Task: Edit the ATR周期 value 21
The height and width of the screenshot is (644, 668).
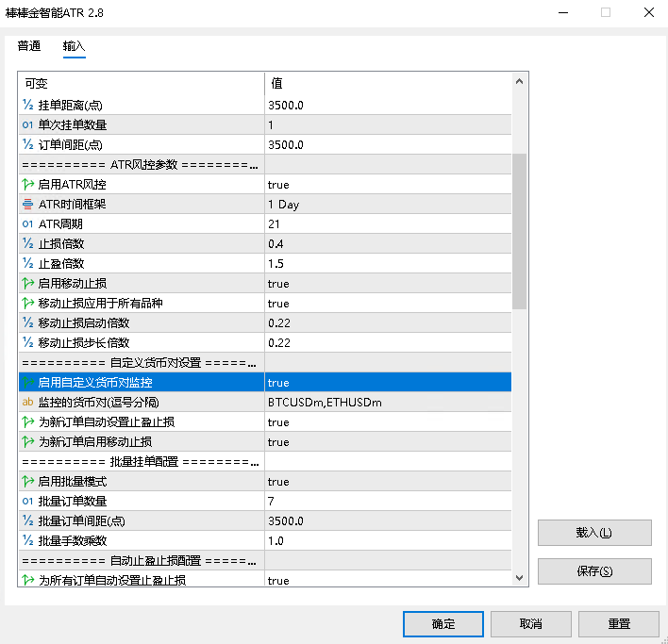Action: click(388, 223)
